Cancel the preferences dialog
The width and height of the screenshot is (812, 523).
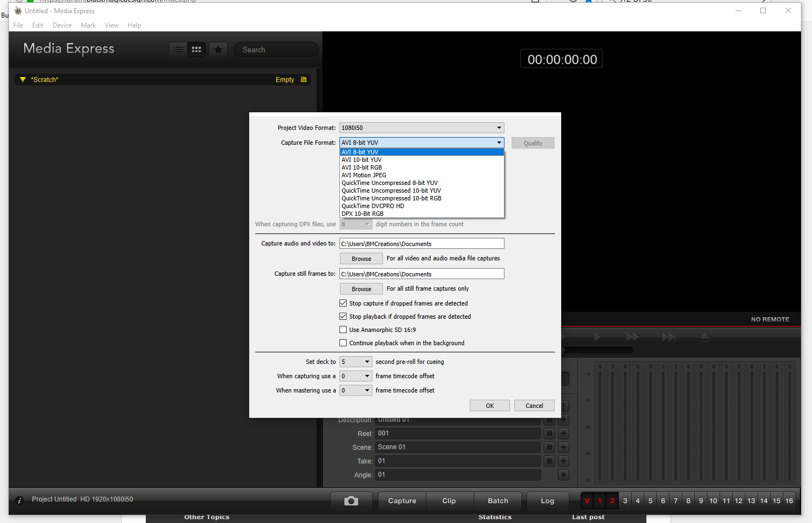point(534,406)
